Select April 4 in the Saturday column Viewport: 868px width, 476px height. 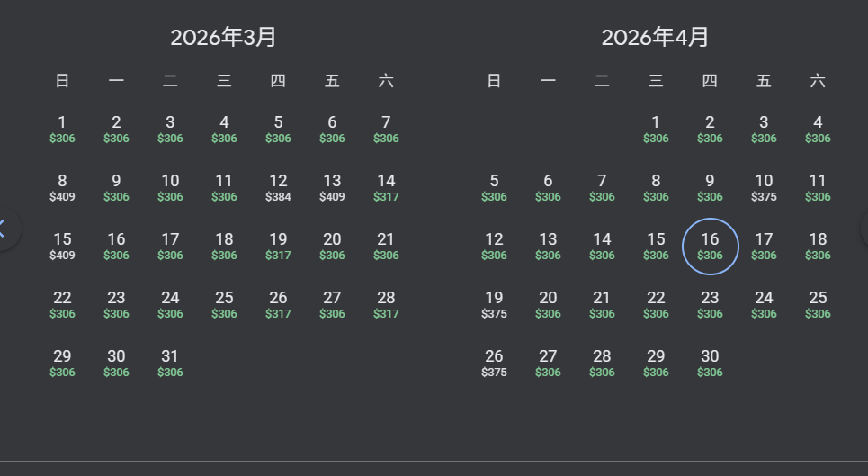tap(818, 129)
